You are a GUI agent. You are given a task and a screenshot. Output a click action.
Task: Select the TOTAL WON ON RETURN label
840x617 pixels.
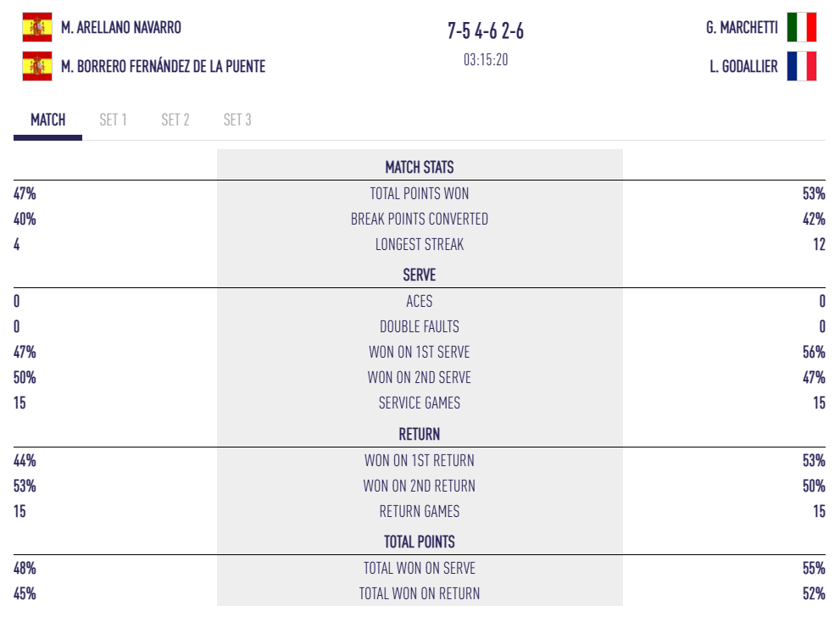420,593
